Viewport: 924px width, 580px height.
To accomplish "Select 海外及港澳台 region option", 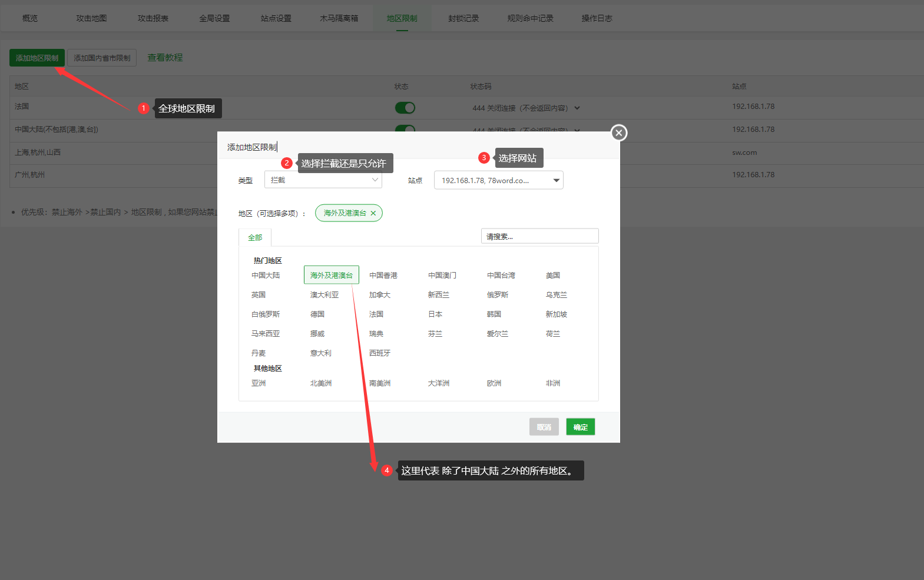I will [332, 275].
